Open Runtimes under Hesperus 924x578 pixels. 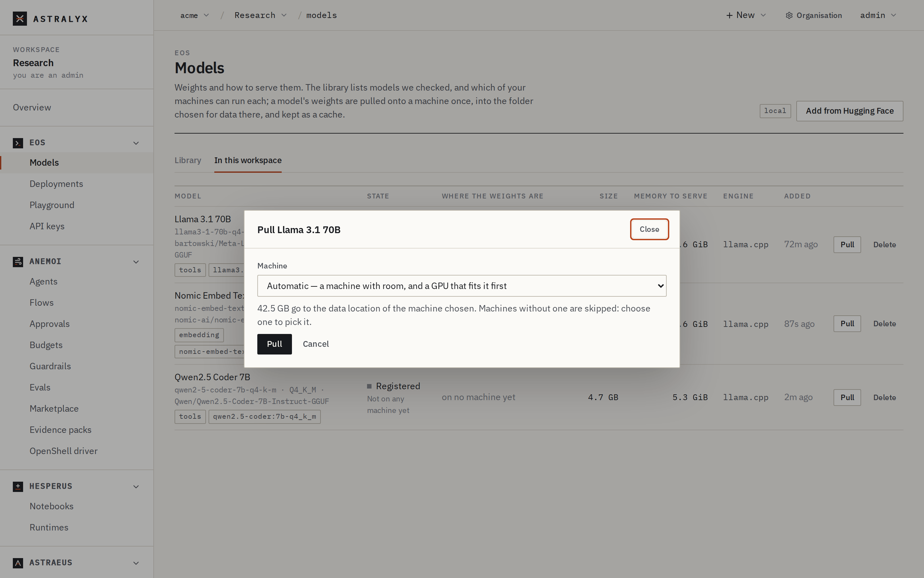point(49,528)
